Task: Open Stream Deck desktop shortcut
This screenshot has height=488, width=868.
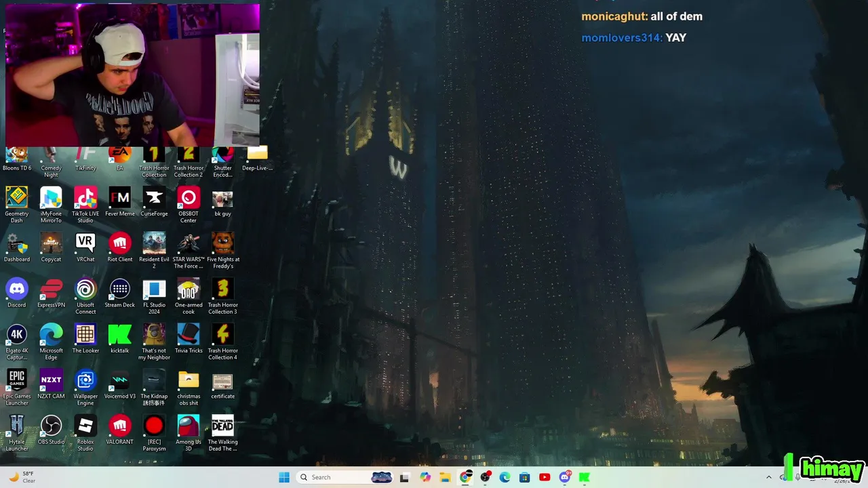Action: pos(120,293)
